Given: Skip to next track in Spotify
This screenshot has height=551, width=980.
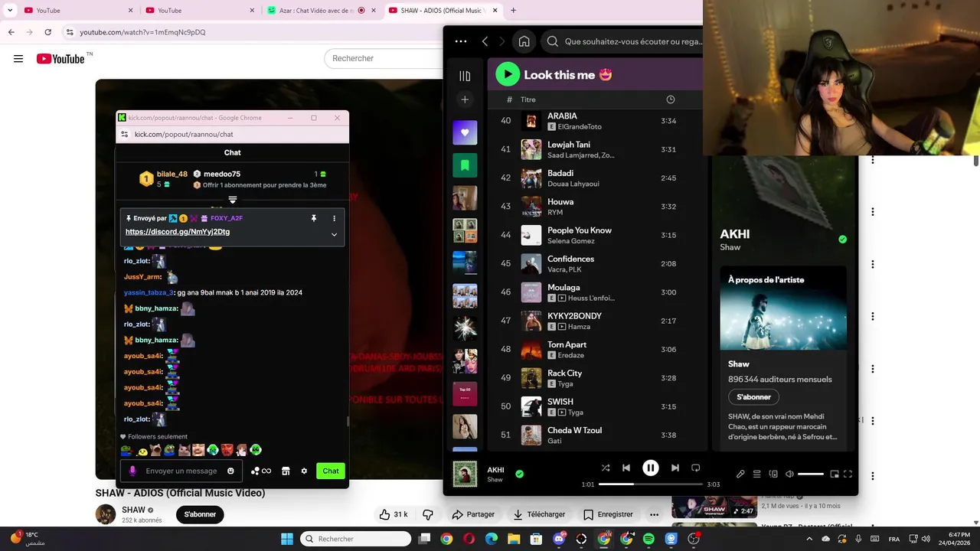Looking at the screenshot, I should pyautogui.click(x=675, y=468).
